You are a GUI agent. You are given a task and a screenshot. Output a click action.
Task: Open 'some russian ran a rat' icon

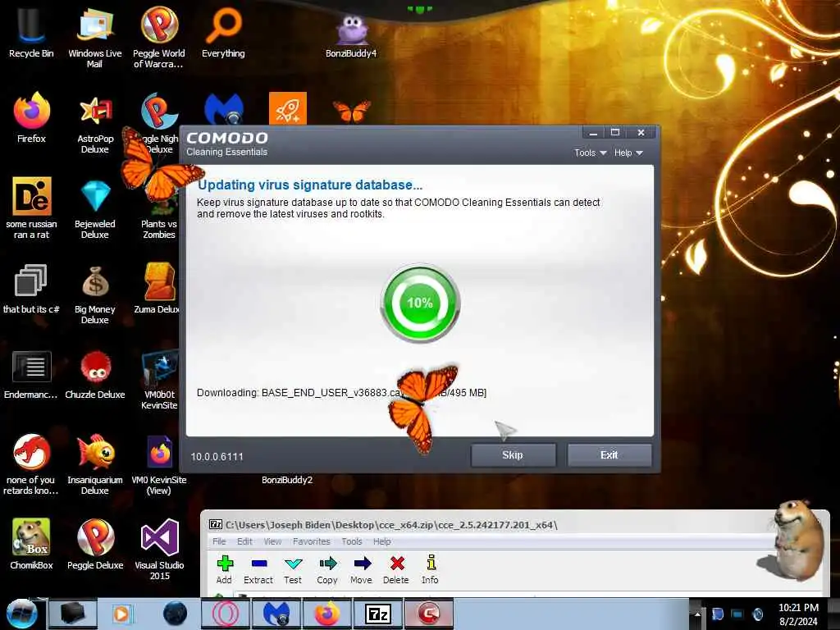tap(32, 208)
